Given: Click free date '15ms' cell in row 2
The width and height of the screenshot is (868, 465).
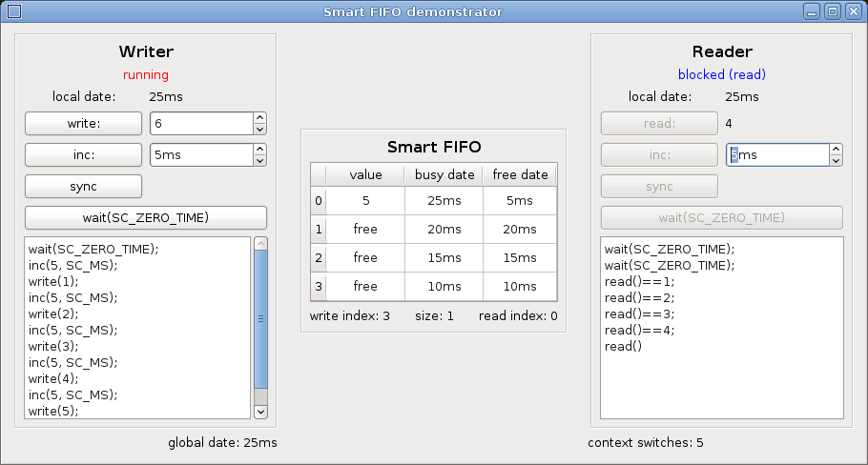Looking at the screenshot, I should pyautogui.click(x=520, y=257).
